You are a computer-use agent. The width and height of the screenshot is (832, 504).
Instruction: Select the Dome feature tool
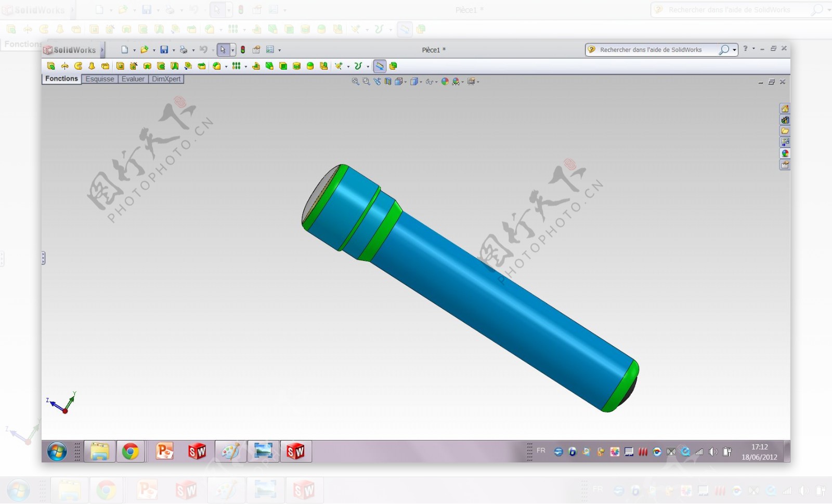point(310,66)
